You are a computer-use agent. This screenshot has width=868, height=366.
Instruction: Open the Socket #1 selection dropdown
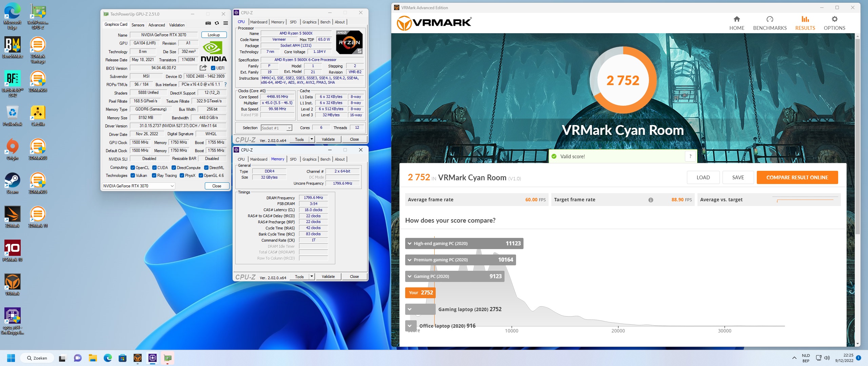pos(276,128)
